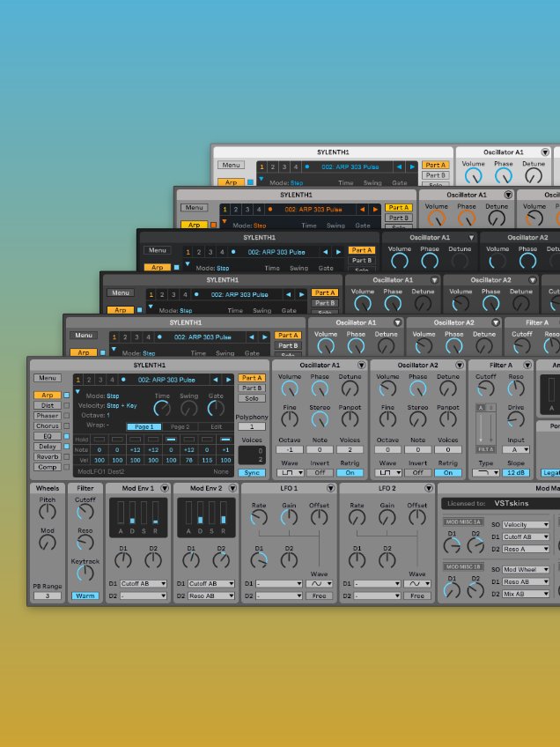560x747 pixels.
Task: Enable the Comp effect checkbox
Action: (67, 467)
